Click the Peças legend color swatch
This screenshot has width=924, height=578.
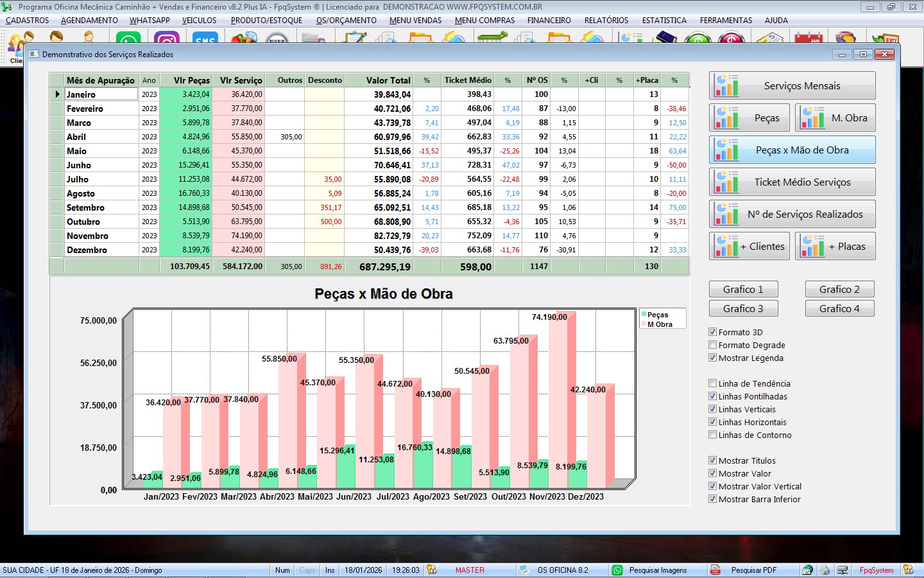pos(644,315)
